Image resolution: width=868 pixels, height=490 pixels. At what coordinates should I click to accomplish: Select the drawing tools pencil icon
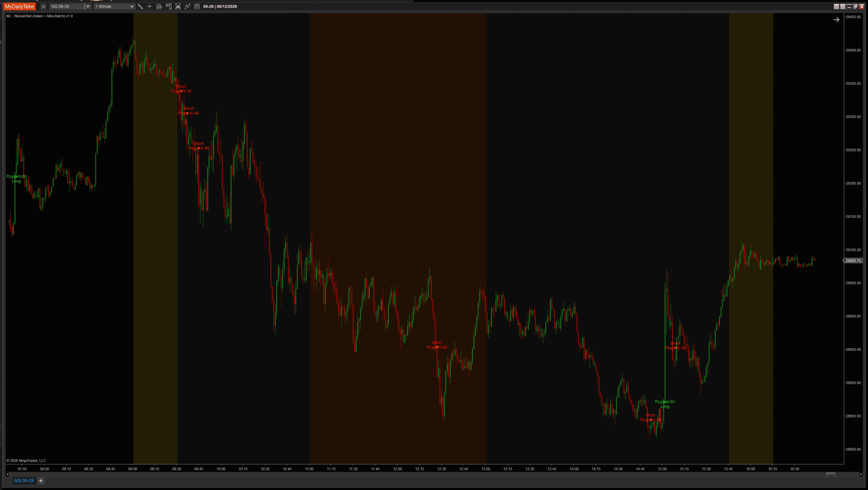pyautogui.click(x=140, y=6)
